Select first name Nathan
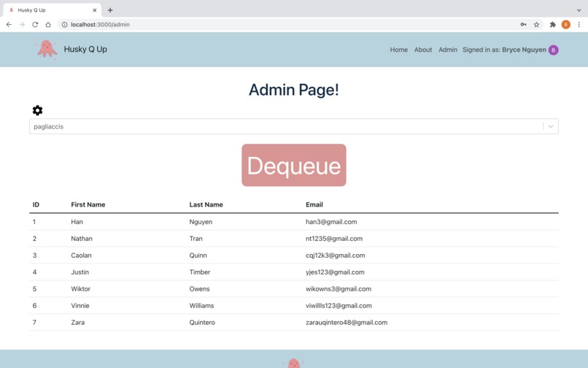Screen dimensions: 588x368 (x=82, y=239)
